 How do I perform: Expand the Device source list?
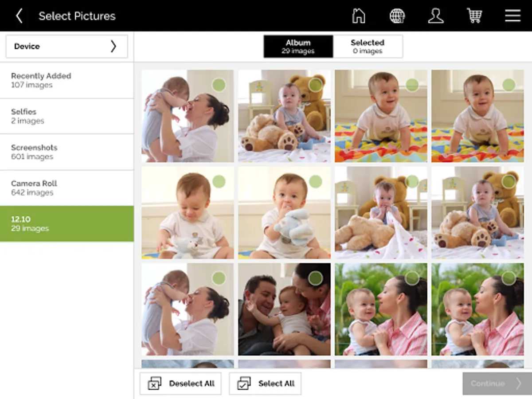tap(66, 46)
